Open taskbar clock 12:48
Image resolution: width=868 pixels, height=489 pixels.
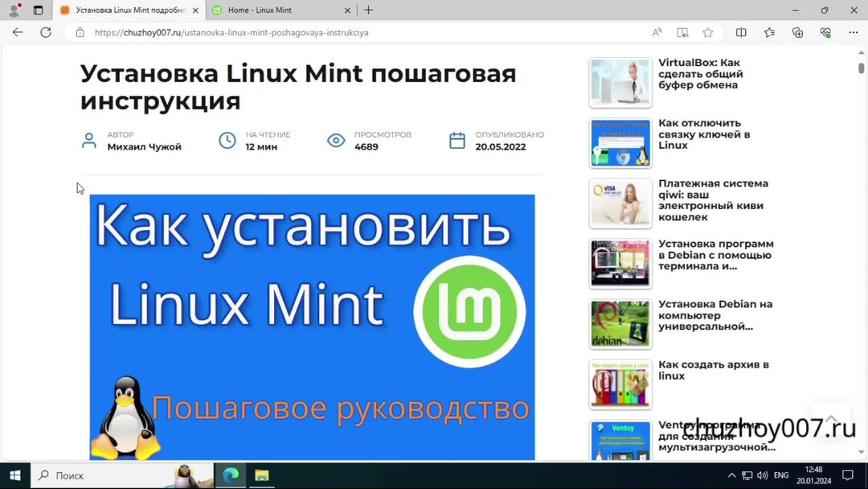click(x=813, y=475)
